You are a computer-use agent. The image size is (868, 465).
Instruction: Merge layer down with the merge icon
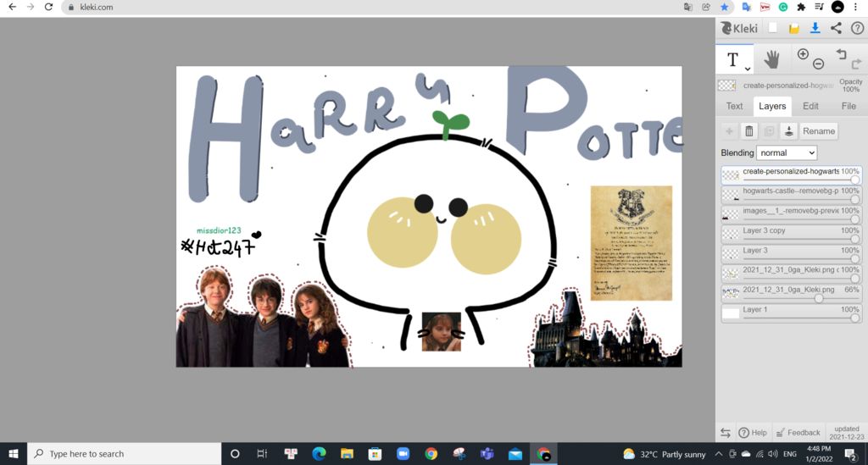point(789,131)
